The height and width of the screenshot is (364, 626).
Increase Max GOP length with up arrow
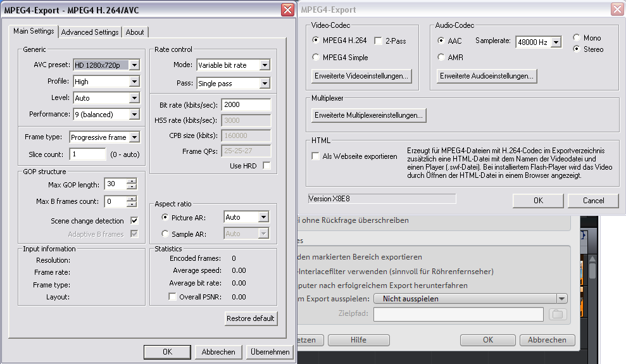point(132,182)
